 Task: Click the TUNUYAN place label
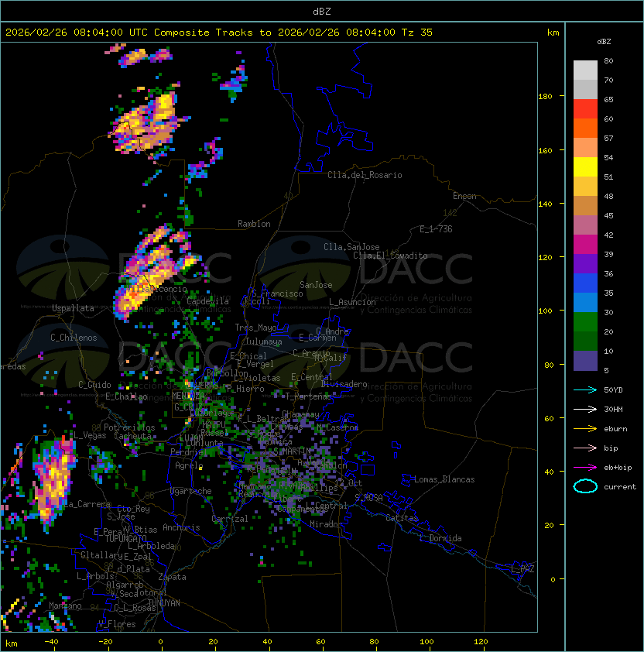164,603
